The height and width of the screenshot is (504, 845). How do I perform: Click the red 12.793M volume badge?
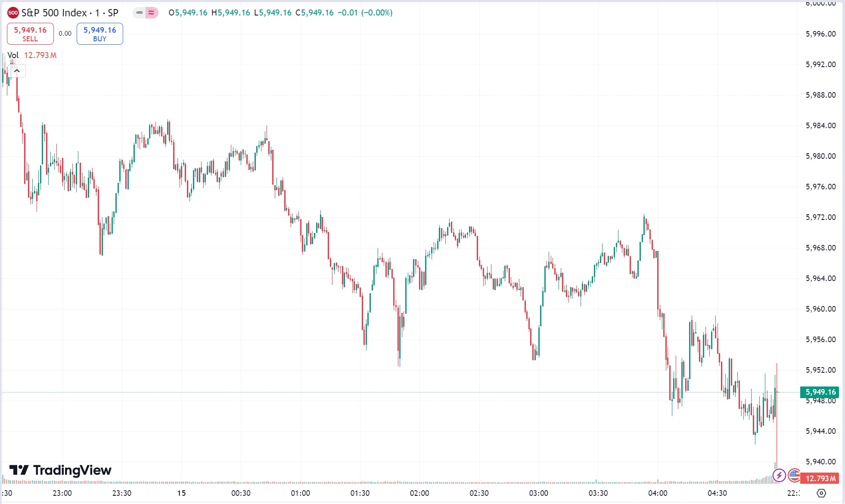click(x=820, y=478)
